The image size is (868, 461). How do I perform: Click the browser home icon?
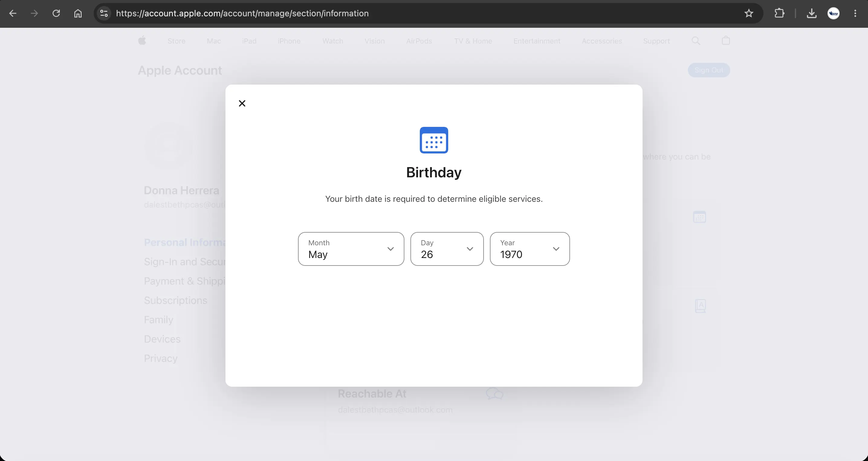78,14
